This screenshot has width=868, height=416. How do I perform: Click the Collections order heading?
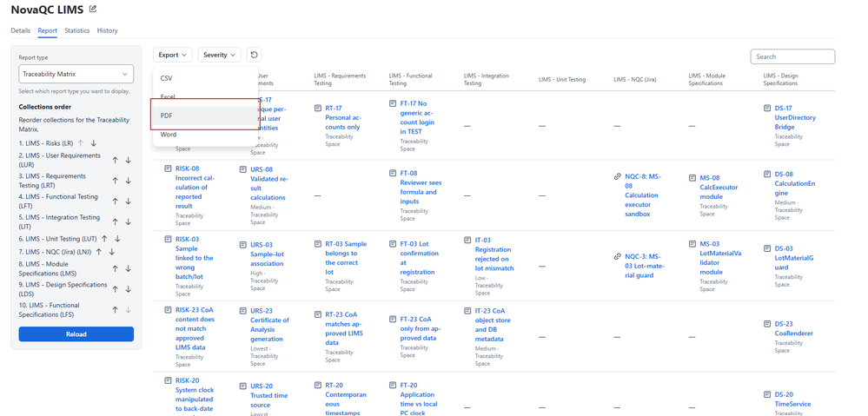tap(45, 107)
